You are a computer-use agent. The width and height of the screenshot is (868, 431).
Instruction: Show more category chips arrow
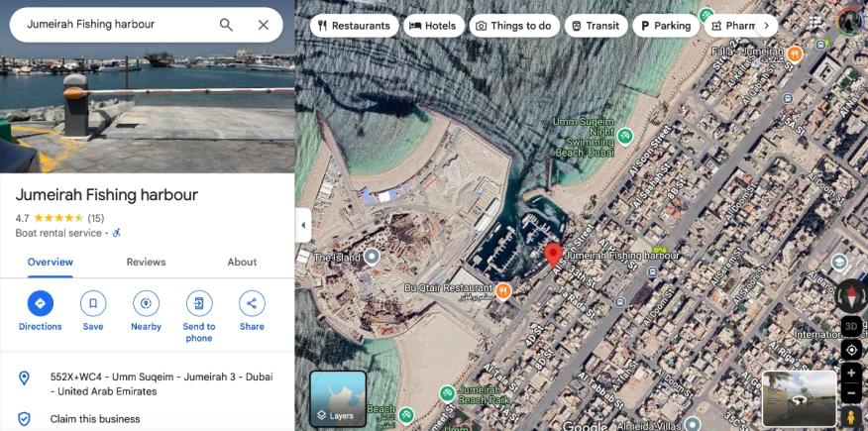click(766, 26)
